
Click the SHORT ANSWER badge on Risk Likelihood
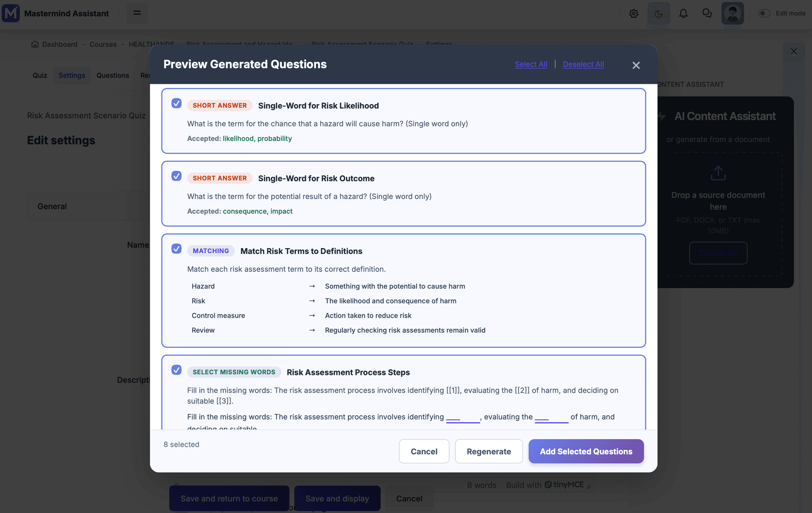pyautogui.click(x=220, y=105)
